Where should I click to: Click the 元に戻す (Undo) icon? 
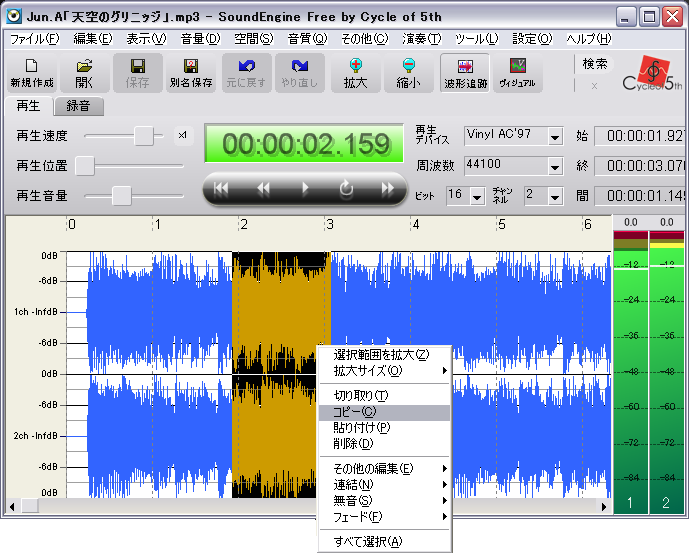coord(246,73)
